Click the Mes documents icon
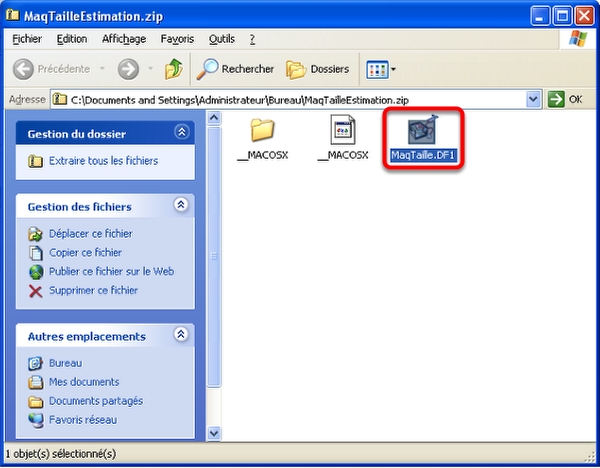Viewport: 600px width, 468px height. pyautogui.click(x=36, y=382)
